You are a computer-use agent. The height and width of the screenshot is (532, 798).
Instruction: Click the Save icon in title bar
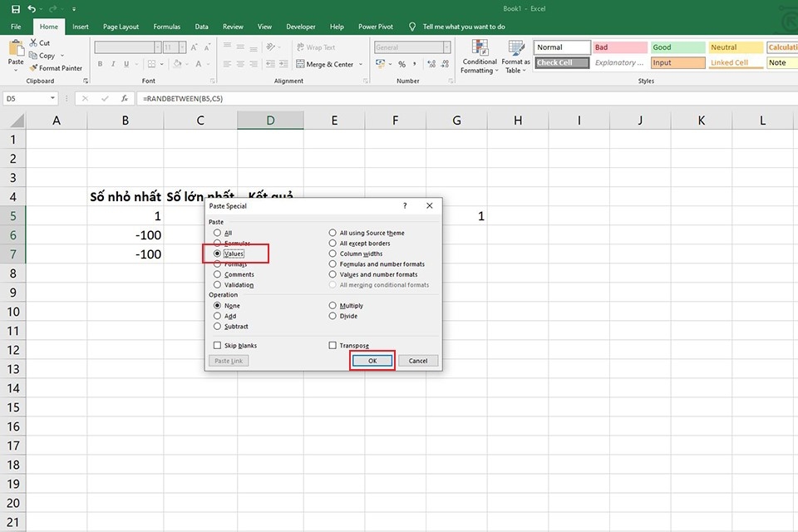tap(16, 8)
